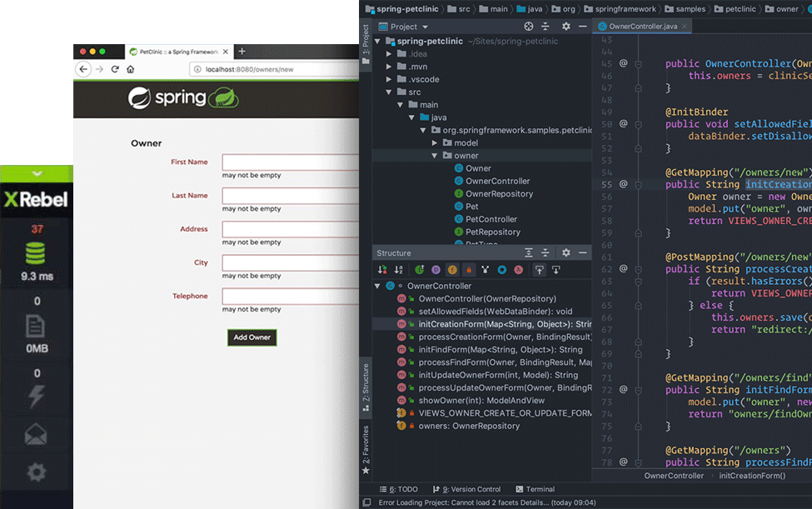
Task: Click the Telephone input field
Action: 291,297
